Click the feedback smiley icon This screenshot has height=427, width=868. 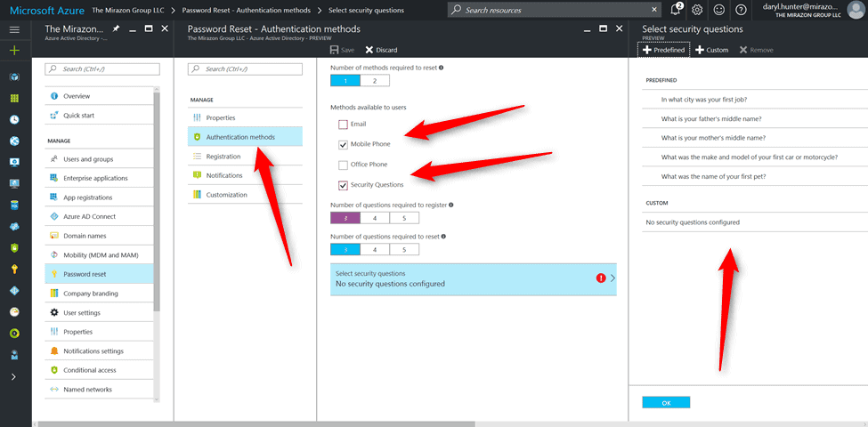point(719,10)
